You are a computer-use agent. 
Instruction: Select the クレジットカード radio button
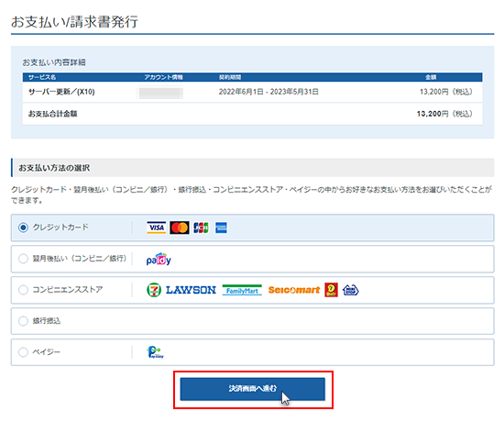(23, 228)
